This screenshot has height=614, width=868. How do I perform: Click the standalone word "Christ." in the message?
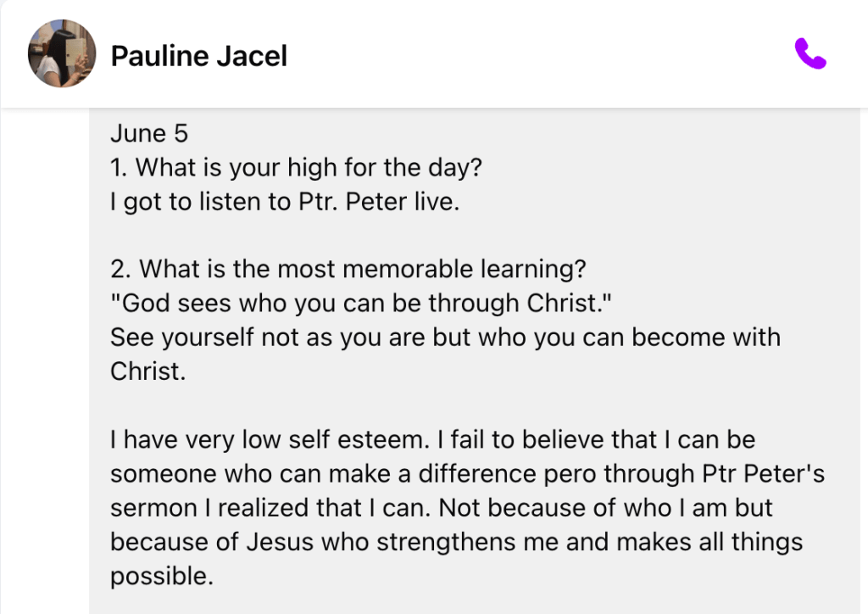pos(147,371)
